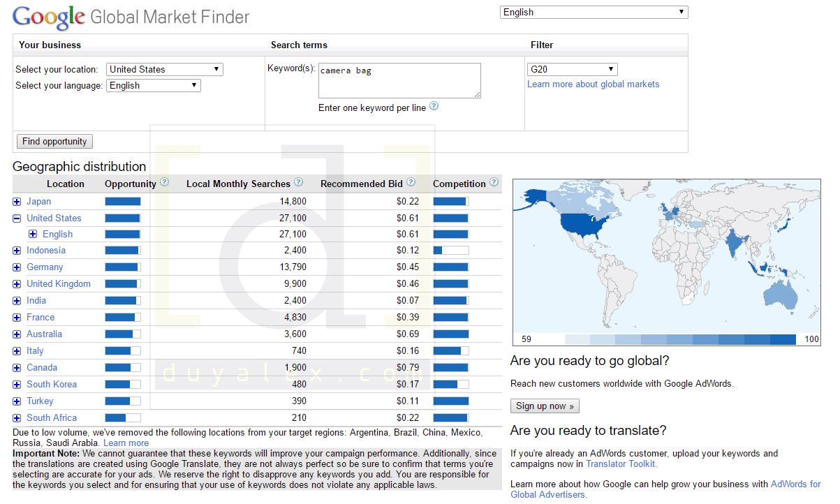Image resolution: width=840 pixels, height=504 pixels.
Task: Click the Recommended Bid column header
Action: (362, 184)
